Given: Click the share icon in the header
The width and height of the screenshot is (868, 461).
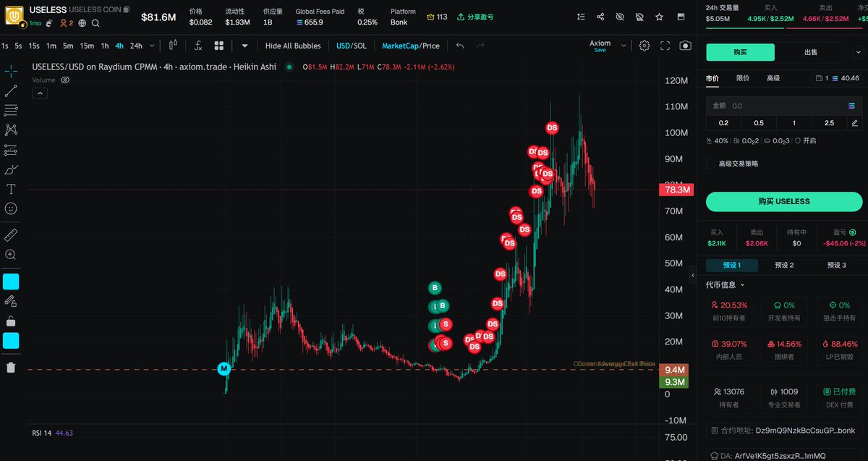Looking at the screenshot, I should click(601, 17).
